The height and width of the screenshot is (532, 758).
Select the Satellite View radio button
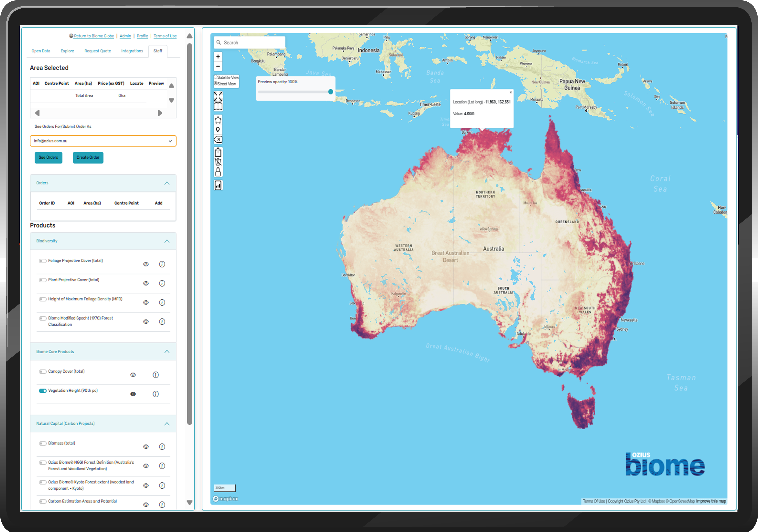216,77
